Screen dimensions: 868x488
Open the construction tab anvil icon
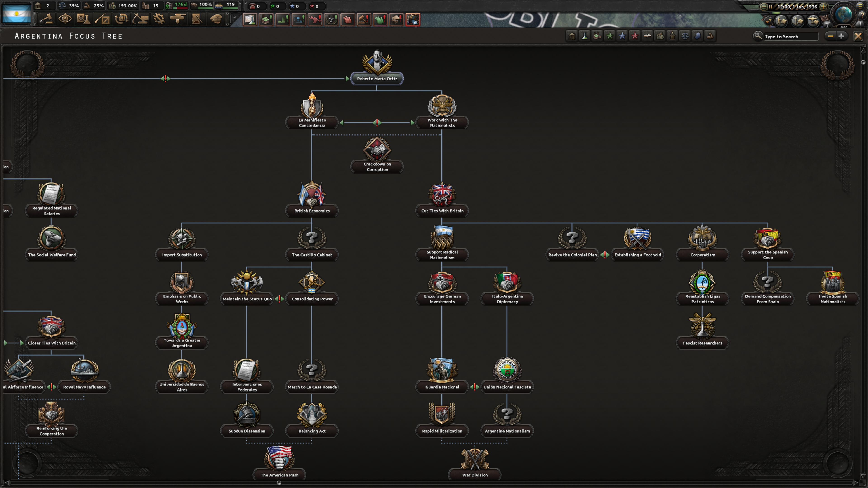(140, 19)
